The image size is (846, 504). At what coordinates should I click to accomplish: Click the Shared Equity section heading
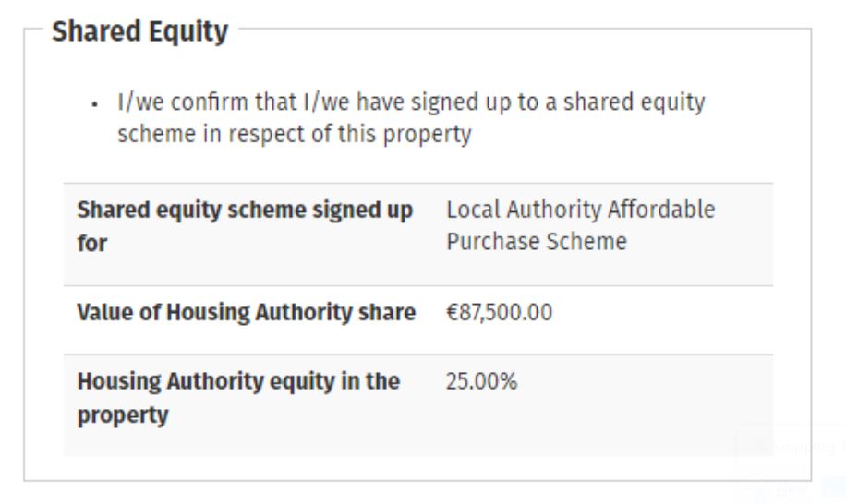point(139,32)
